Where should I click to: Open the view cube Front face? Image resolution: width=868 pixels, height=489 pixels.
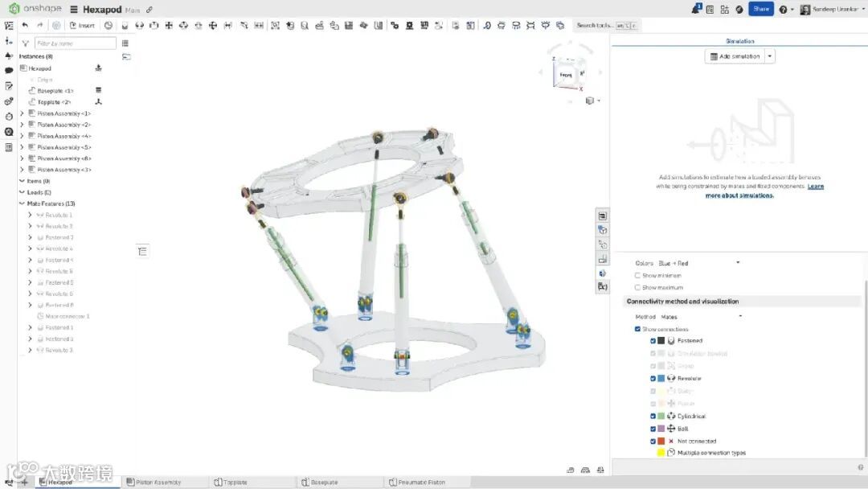coord(565,76)
